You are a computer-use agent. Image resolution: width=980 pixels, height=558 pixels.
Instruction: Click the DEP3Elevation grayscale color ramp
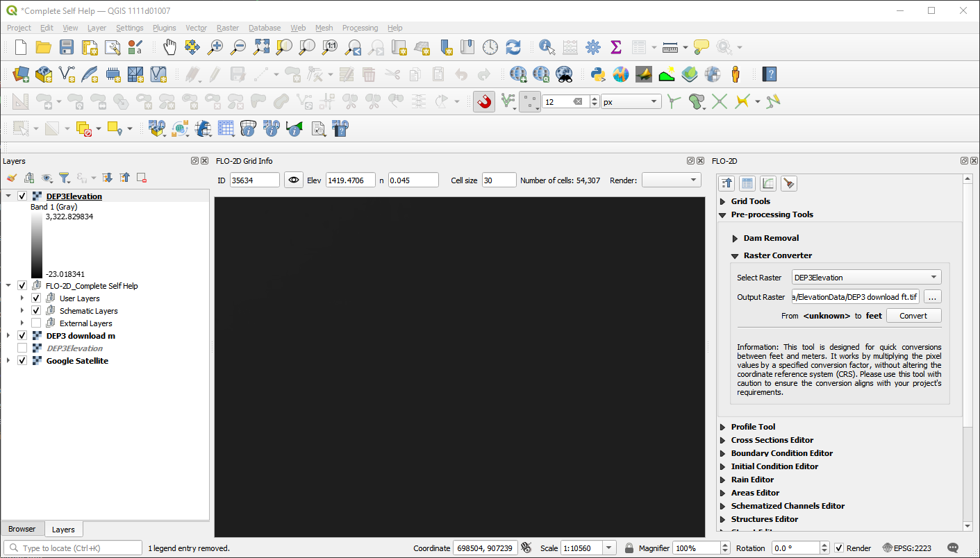pyautogui.click(x=36, y=245)
